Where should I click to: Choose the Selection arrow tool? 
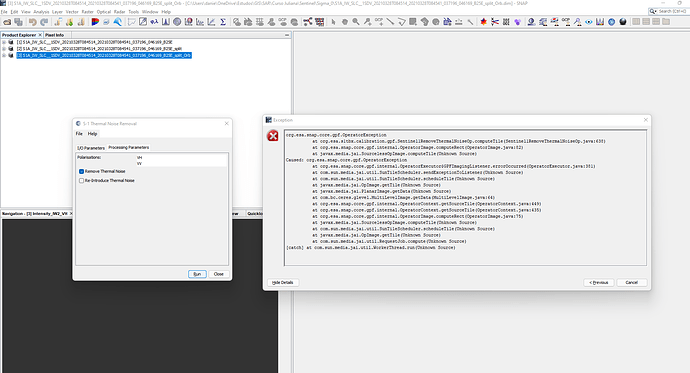click(334, 22)
